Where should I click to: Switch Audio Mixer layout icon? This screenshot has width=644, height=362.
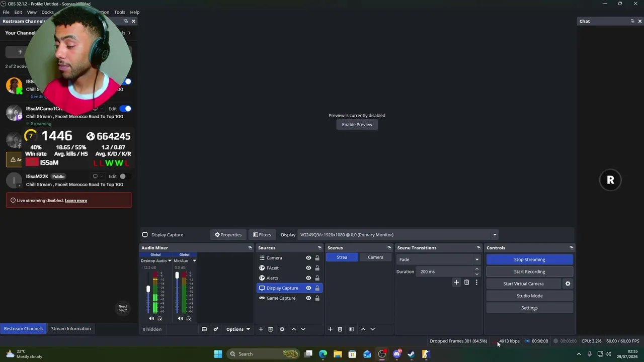[204, 329]
